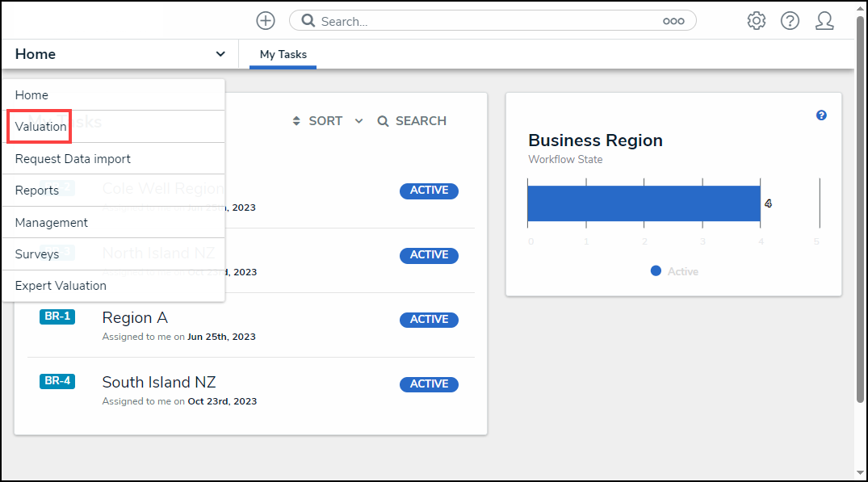Click the Business Region chart title

(x=595, y=140)
